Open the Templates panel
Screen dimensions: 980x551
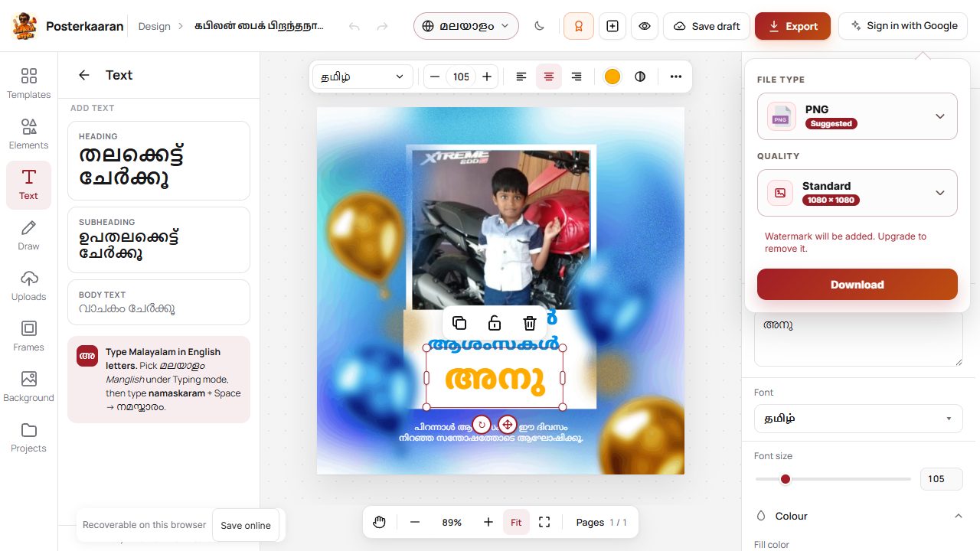[x=28, y=84]
